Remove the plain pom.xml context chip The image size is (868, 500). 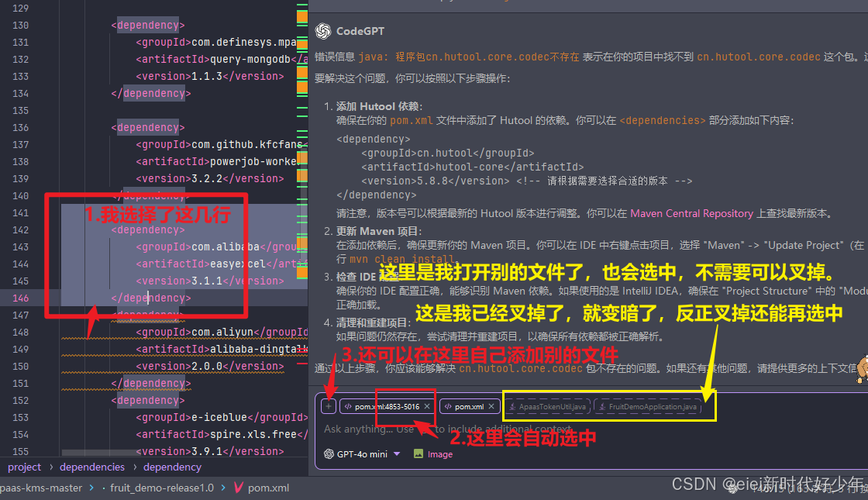(x=491, y=406)
